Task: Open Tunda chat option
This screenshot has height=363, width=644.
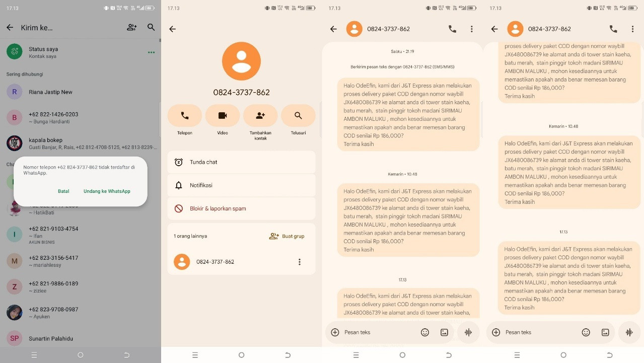Action: 241,162
